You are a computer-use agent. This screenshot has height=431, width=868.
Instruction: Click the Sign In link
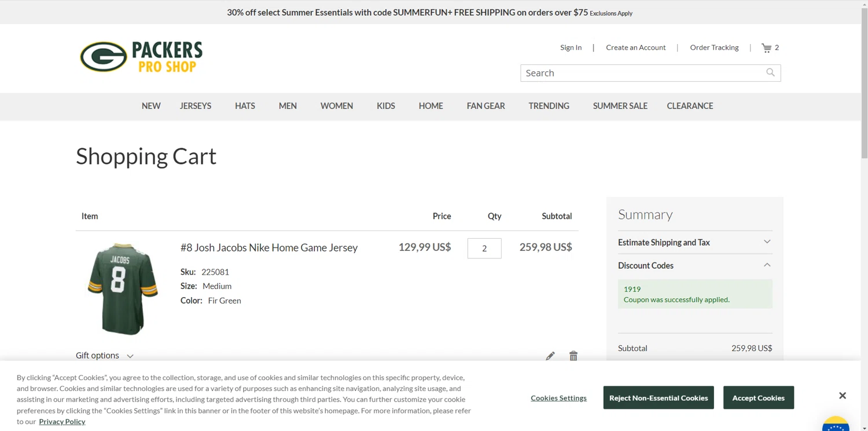point(571,48)
